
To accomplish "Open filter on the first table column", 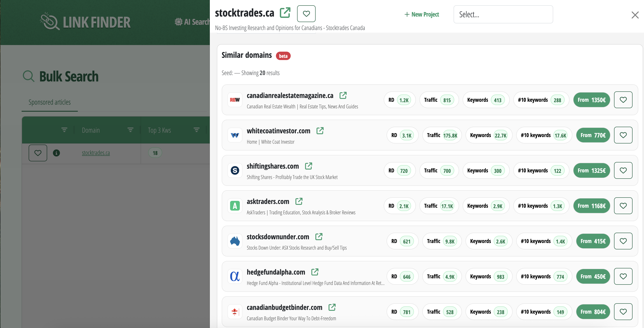I will pos(64,130).
